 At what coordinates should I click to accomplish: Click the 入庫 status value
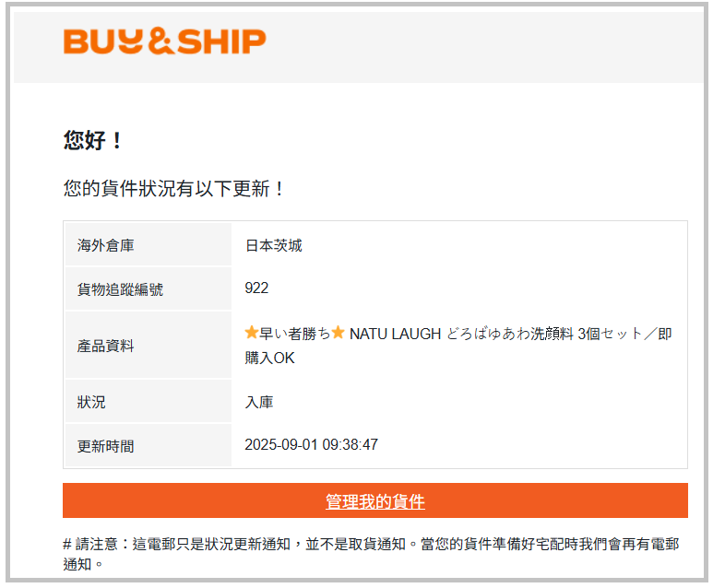tap(258, 403)
